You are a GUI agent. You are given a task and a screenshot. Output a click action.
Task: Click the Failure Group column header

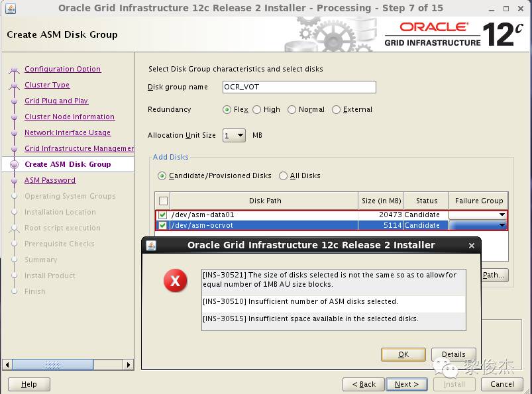tap(478, 201)
